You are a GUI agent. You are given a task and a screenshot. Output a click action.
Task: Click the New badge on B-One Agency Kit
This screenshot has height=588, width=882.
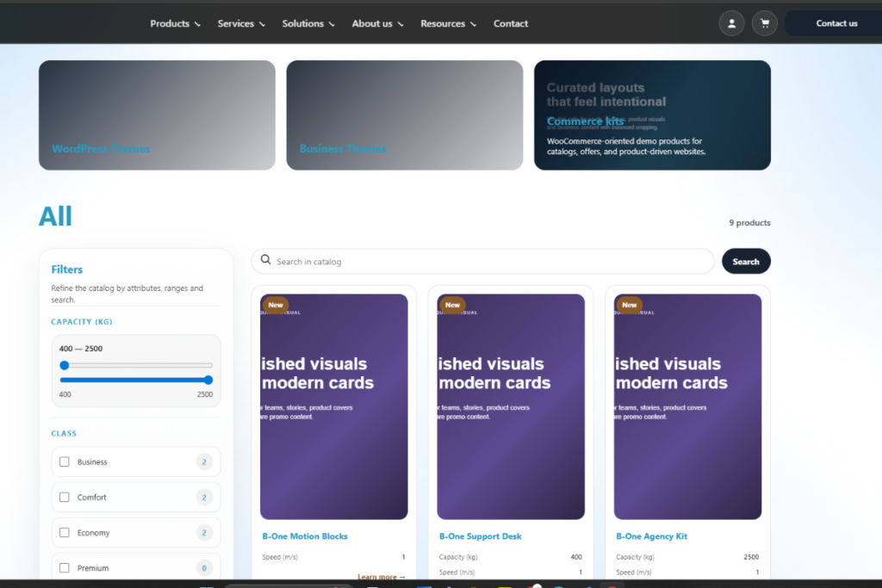630,305
